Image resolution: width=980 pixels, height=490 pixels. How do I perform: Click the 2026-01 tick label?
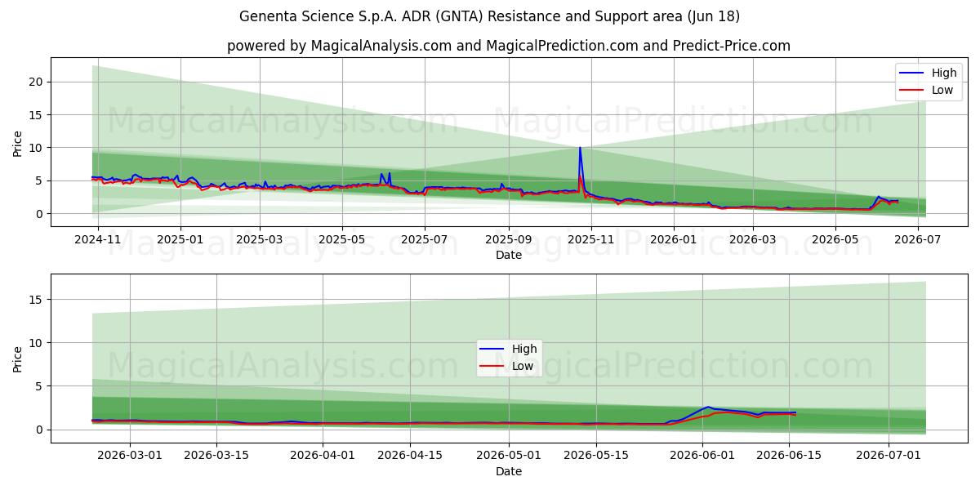[673, 239]
